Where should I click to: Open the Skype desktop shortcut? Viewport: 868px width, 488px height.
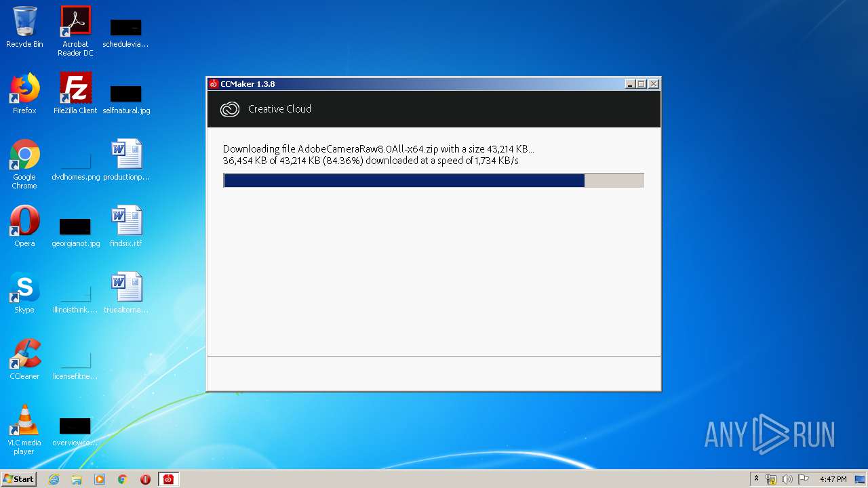(x=24, y=293)
